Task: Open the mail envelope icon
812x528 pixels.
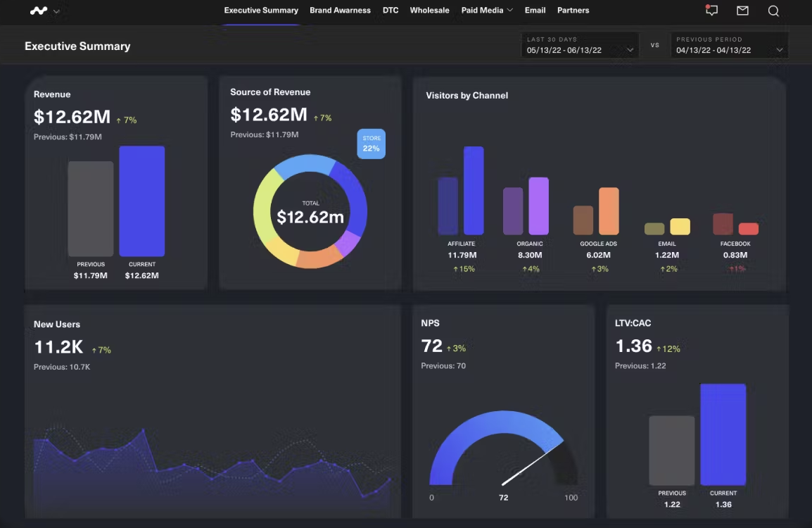Action: click(742, 11)
